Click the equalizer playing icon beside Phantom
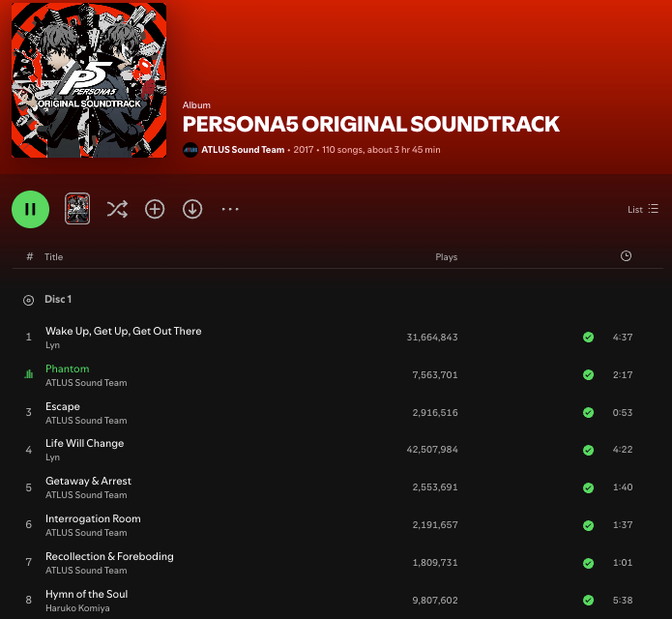This screenshot has height=619, width=672. coord(29,374)
